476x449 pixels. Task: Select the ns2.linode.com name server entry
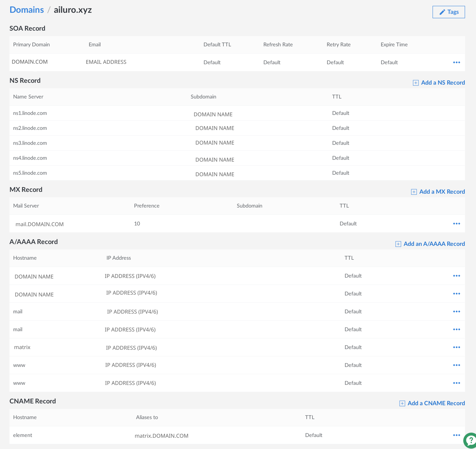[x=30, y=128]
